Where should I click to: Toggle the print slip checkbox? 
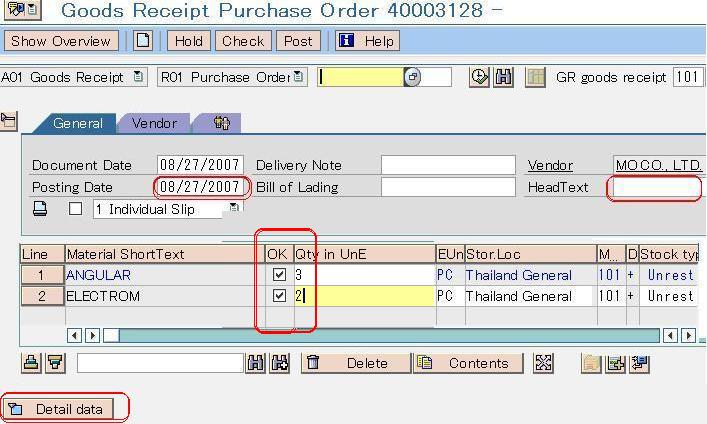75,209
